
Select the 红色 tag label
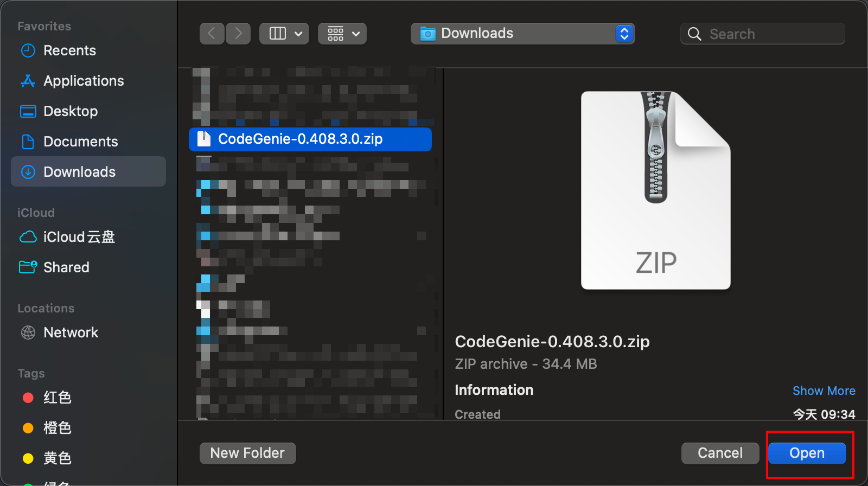pyautogui.click(x=58, y=398)
